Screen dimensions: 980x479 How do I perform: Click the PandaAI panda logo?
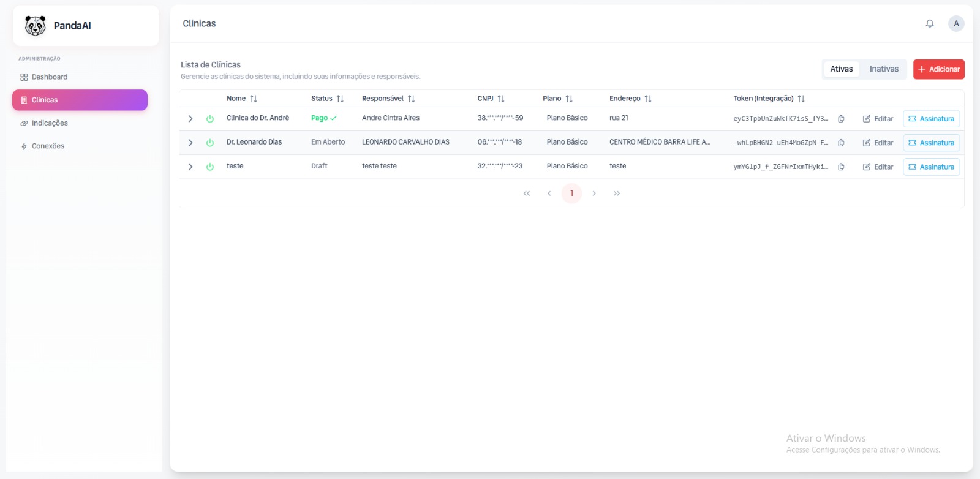[x=35, y=26]
